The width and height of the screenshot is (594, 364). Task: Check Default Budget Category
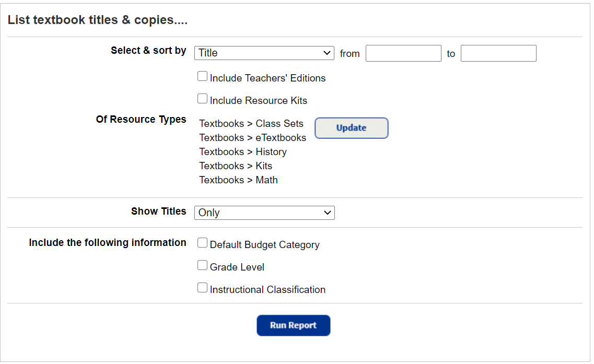[202, 242]
